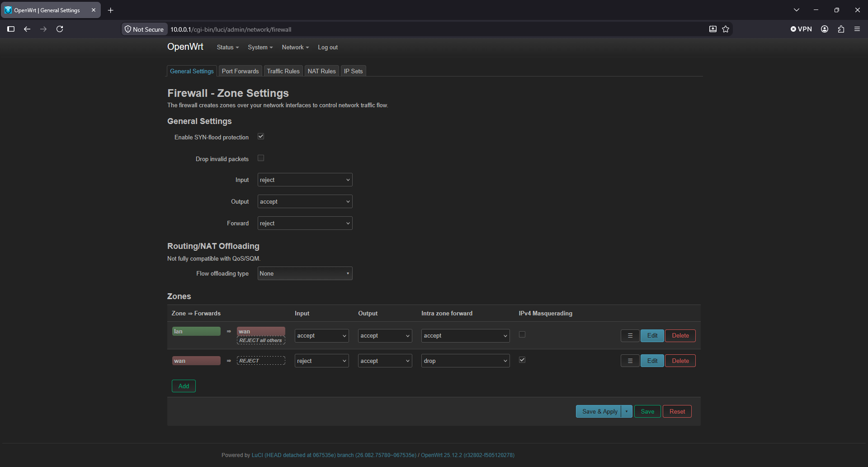Open the Flow offloading type dropdown
868x467 pixels.
pos(305,273)
